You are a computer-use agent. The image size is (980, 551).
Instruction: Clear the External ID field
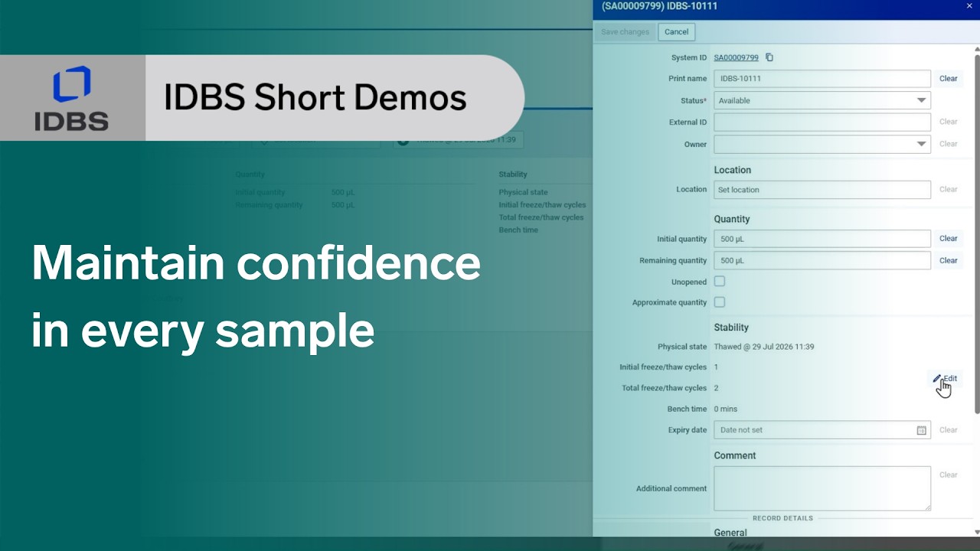click(948, 122)
